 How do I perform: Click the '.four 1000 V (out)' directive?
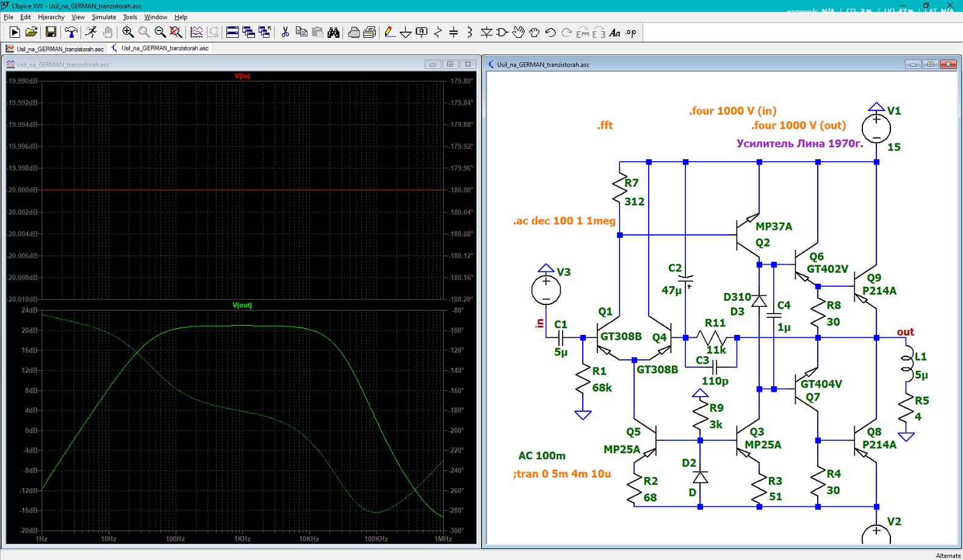click(x=799, y=126)
